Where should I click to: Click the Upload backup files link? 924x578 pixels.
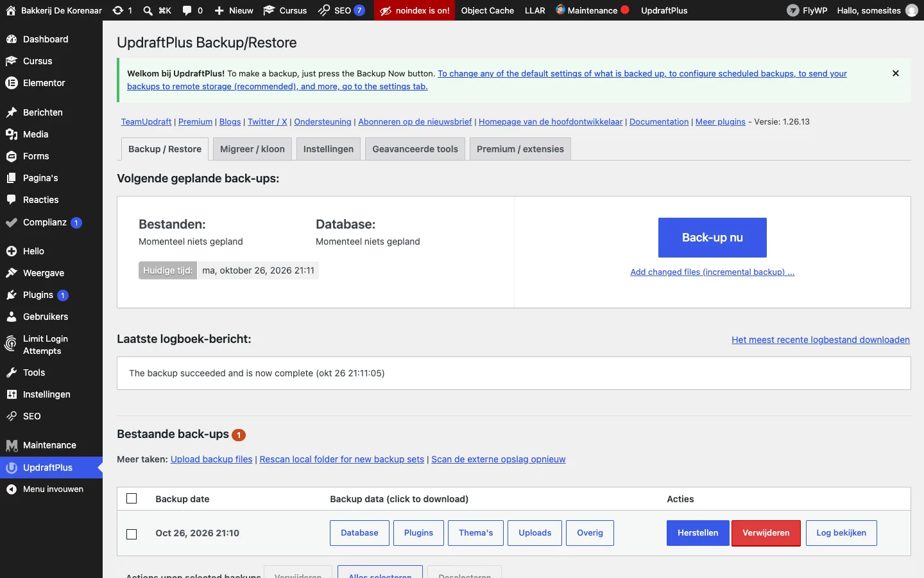pyautogui.click(x=212, y=459)
